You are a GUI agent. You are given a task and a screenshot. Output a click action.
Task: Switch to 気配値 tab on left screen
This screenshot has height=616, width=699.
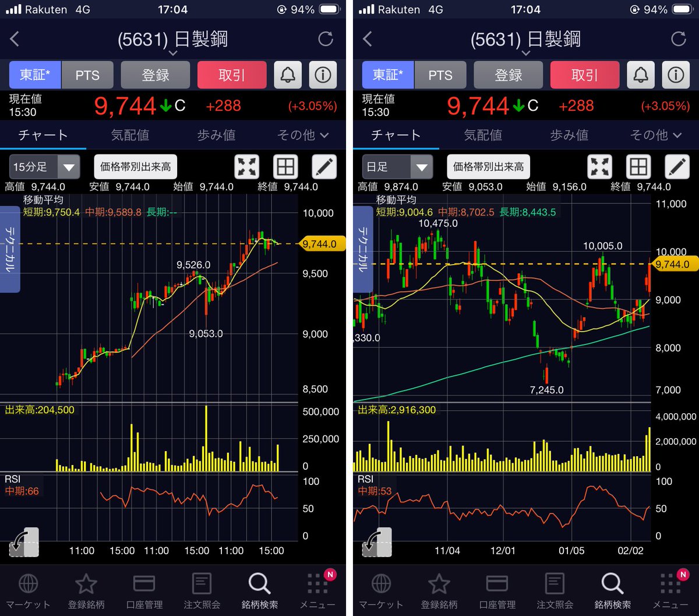(x=130, y=135)
